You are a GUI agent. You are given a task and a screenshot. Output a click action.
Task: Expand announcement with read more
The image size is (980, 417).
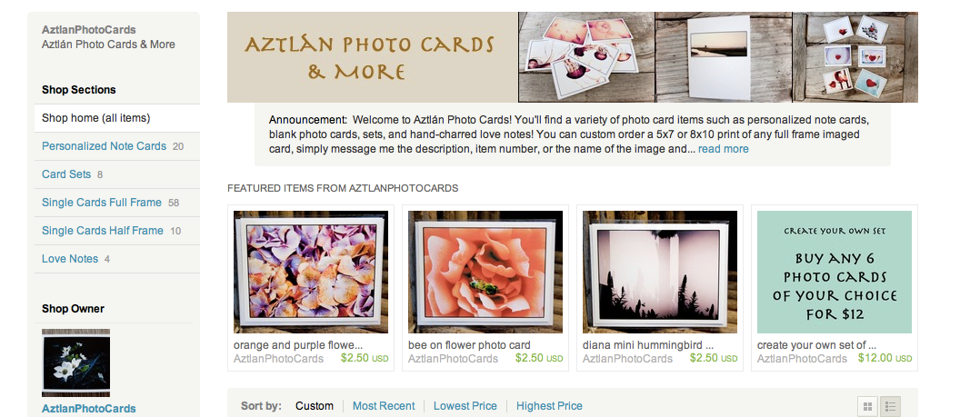coord(723,149)
